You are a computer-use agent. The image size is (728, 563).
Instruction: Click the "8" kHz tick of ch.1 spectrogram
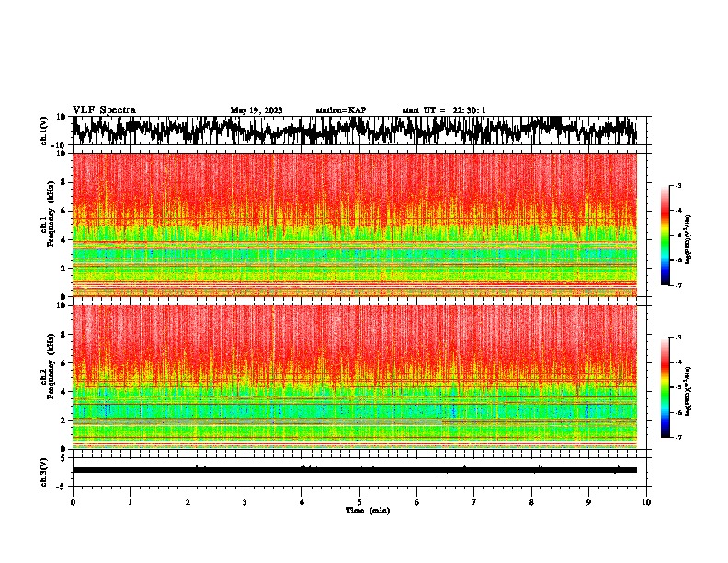click(x=63, y=182)
